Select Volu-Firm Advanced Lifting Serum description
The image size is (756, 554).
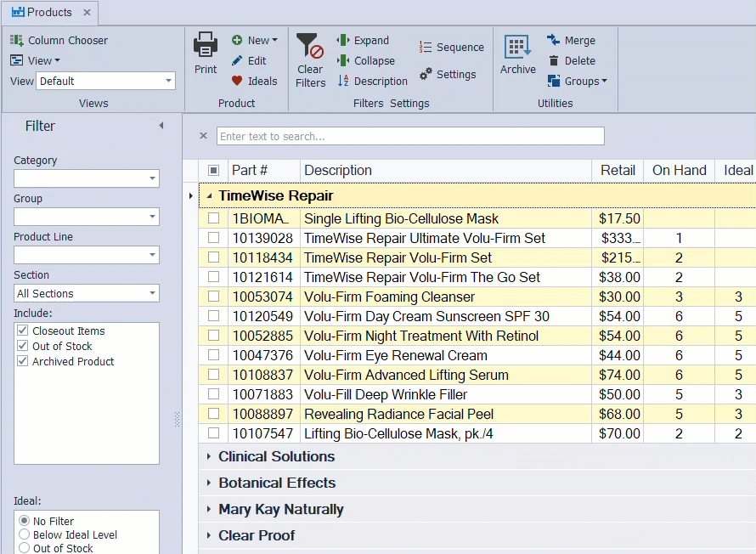coord(406,375)
